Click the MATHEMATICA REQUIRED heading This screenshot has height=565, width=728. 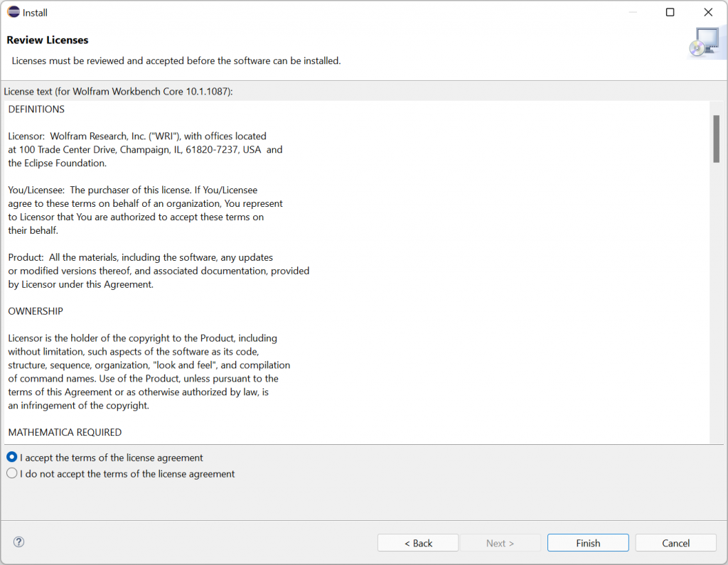[64, 432]
